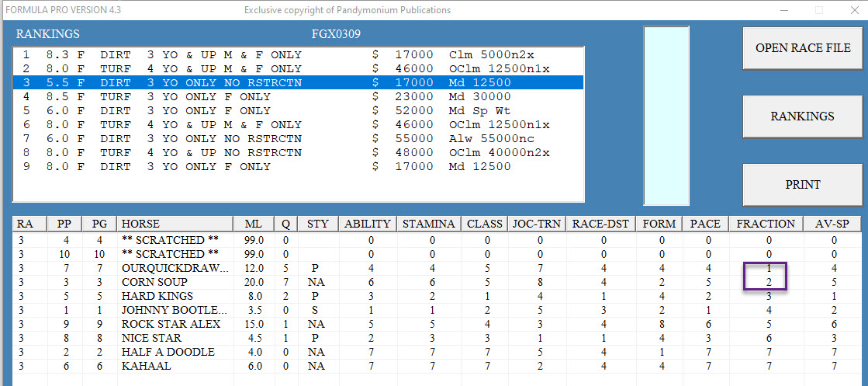The height and width of the screenshot is (386, 868).
Task: Click ML value 6.0 for KAHAAL
Action: (x=254, y=366)
